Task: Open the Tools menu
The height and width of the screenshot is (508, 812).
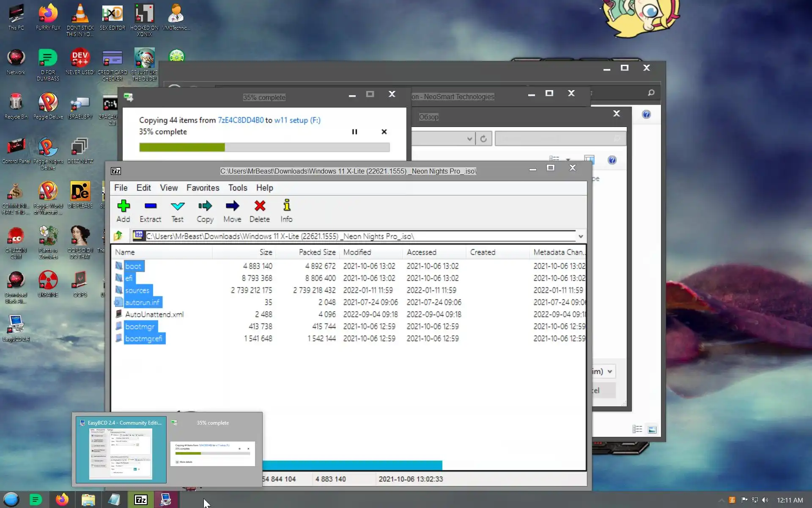Action: click(x=237, y=188)
